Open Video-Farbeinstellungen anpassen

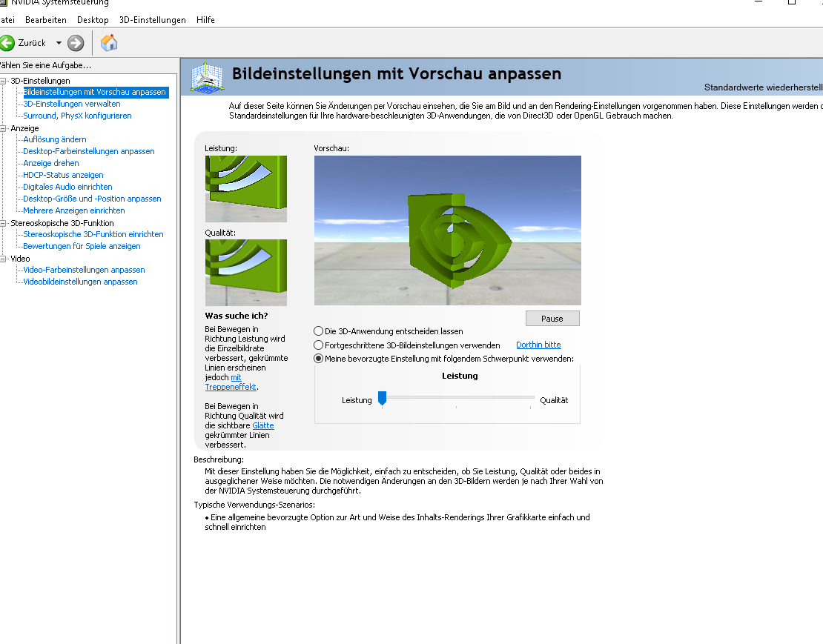84,270
